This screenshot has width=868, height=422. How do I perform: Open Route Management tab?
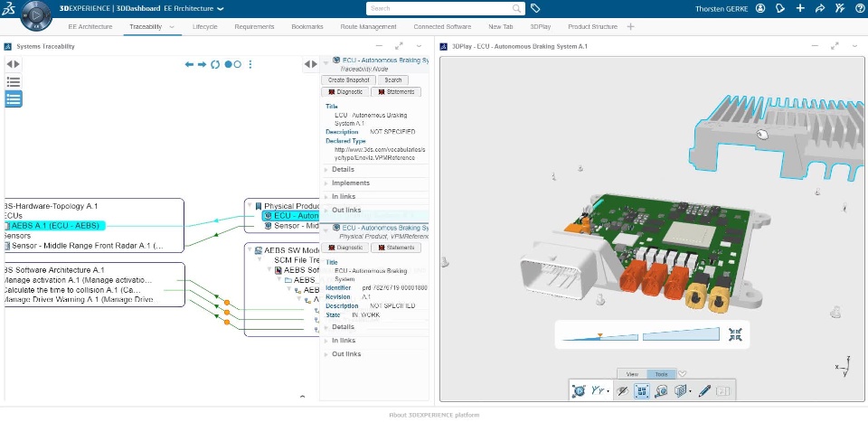click(368, 26)
